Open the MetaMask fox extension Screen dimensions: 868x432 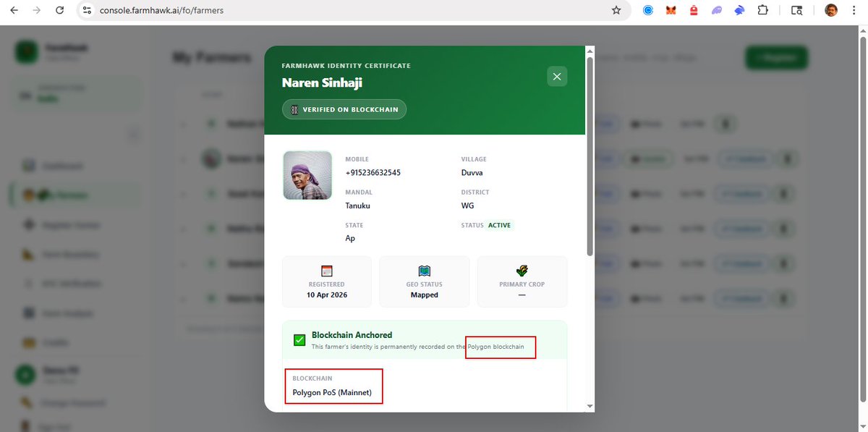[671, 10]
